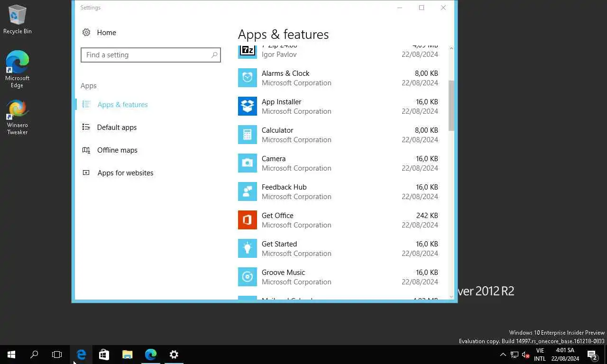Image resolution: width=607 pixels, height=364 pixels.
Task: Open File Explorer from the taskbar
Action: pos(127,355)
